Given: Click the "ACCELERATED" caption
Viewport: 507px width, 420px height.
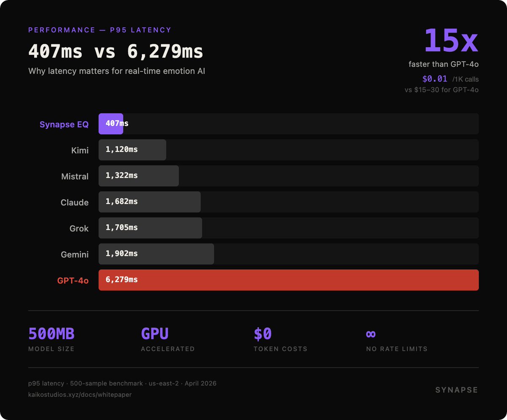Looking at the screenshot, I should 168,349.
